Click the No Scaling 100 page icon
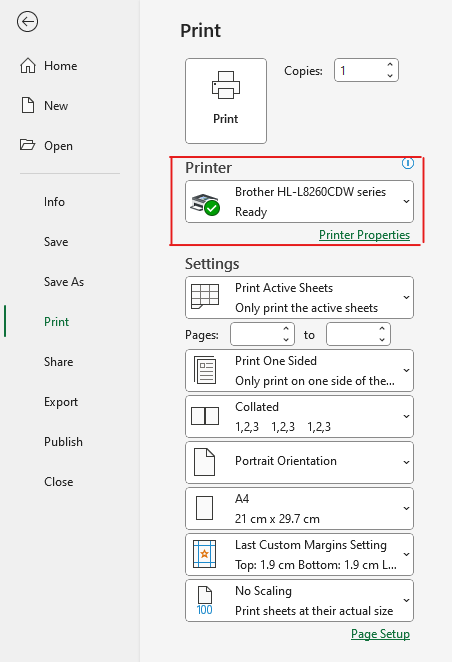 pyautogui.click(x=205, y=600)
